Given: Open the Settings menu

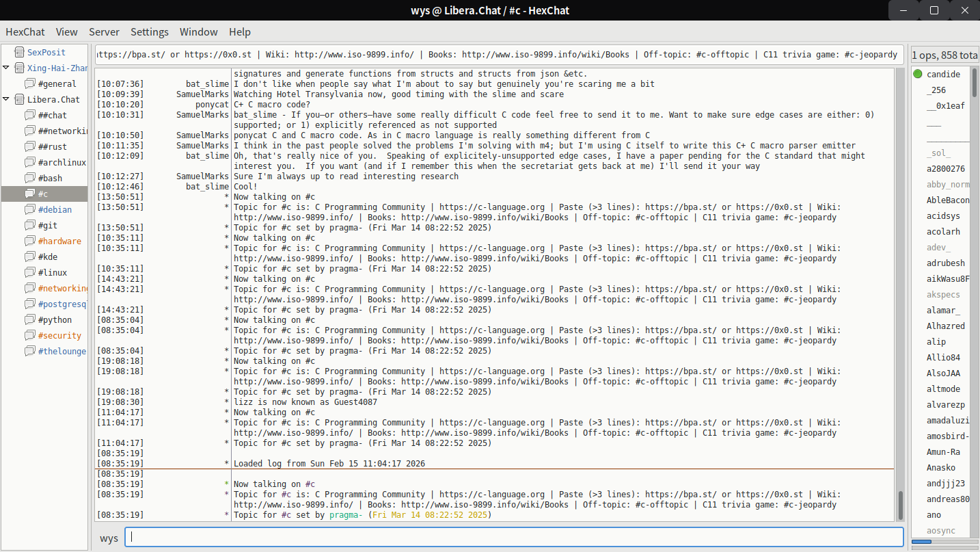Looking at the screenshot, I should pyautogui.click(x=149, y=31).
